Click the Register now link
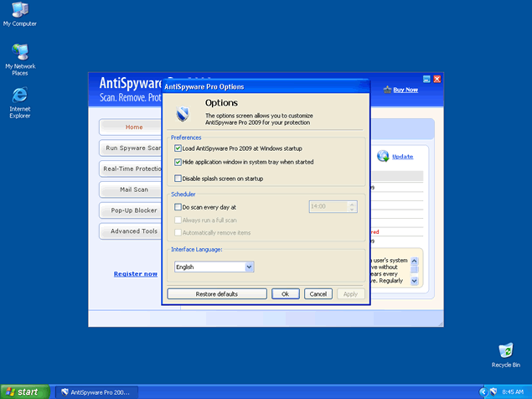Image resolution: width=532 pixels, height=399 pixels. pyautogui.click(x=136, y=273)
